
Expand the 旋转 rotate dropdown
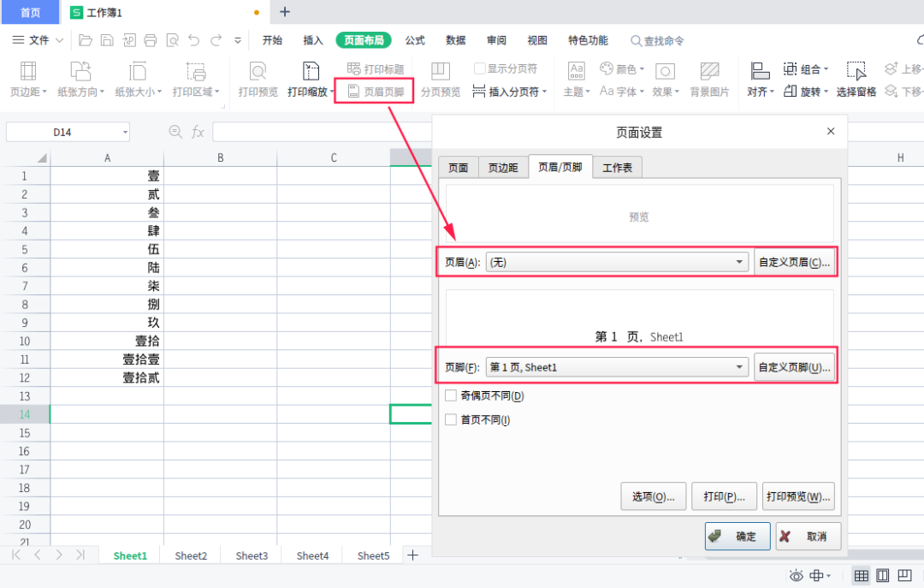pyautogui.click(x=826, y=92)
